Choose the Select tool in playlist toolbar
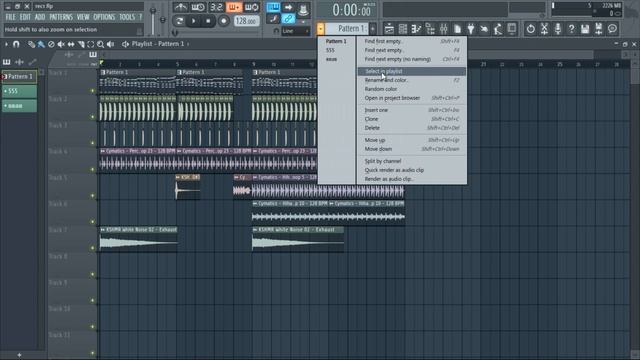 [x=91, y=44]
